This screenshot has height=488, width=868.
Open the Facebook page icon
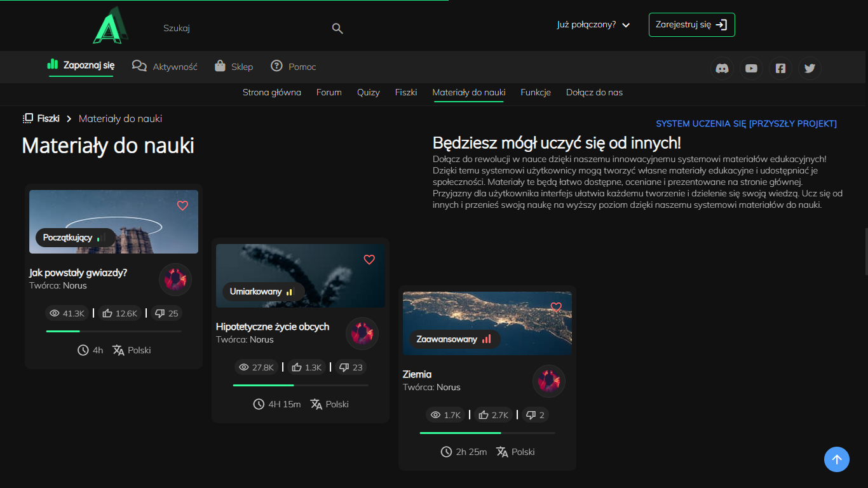pos(780,69)
